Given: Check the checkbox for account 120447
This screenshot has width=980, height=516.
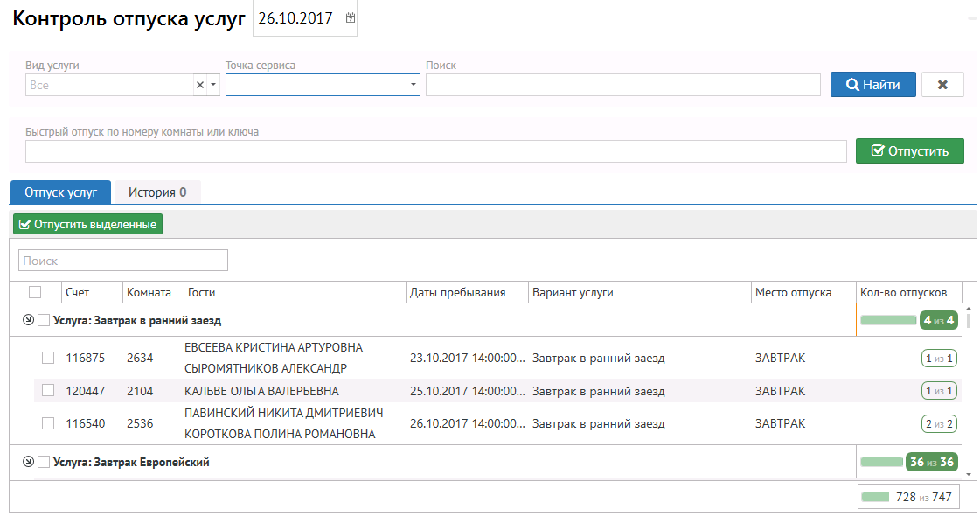Looking at the screenshot, I should [x=48, y=390].
